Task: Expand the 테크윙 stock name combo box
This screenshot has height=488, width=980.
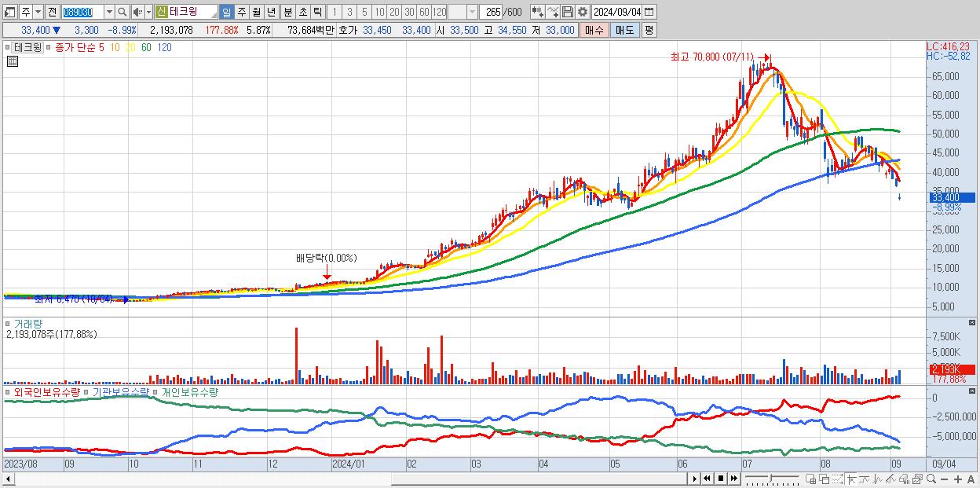Action: pos(186,12)
